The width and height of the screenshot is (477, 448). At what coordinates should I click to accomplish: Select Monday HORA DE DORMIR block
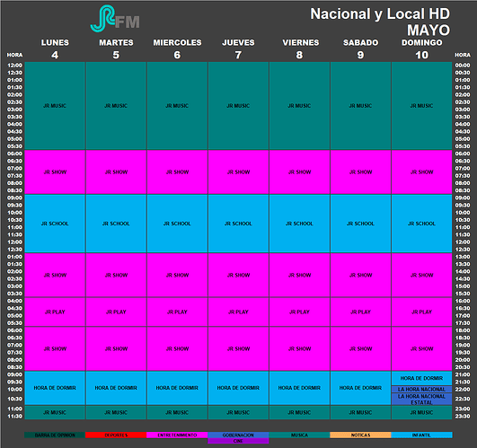point(55,388)
